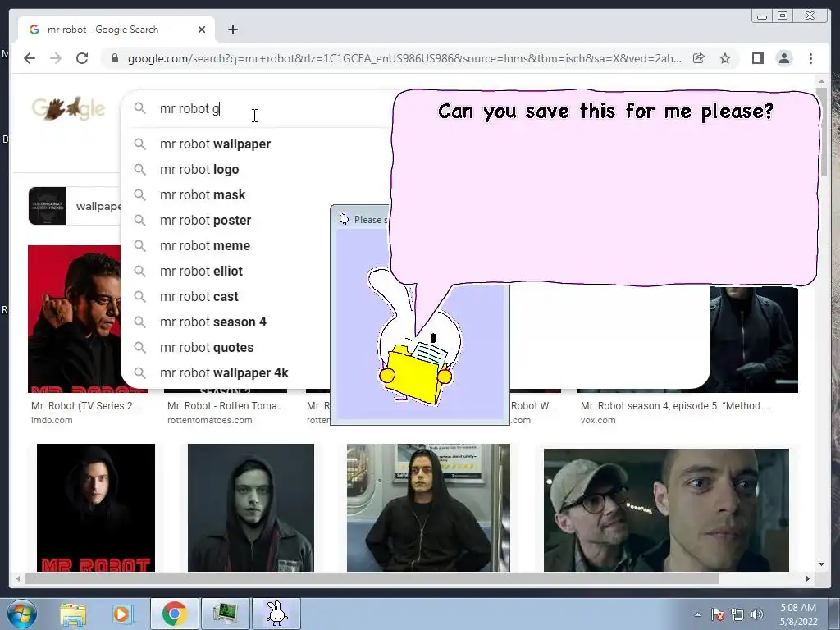Click the search box magnifier icon
Screen dimensions: 840x630
coord(139,108)
